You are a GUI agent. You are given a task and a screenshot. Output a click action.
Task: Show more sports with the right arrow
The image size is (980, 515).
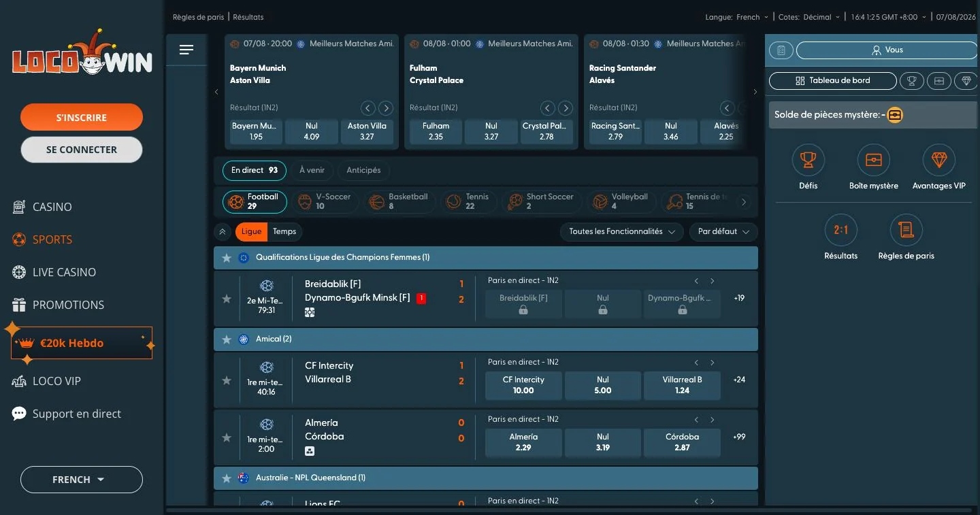(744, 202)
